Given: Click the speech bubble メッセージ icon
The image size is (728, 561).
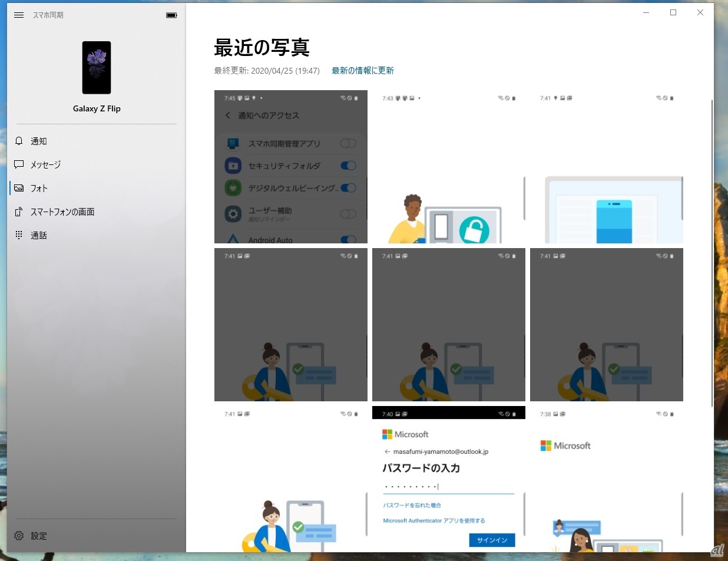Looking at the screenshot, I should click(x=19, y=165).
